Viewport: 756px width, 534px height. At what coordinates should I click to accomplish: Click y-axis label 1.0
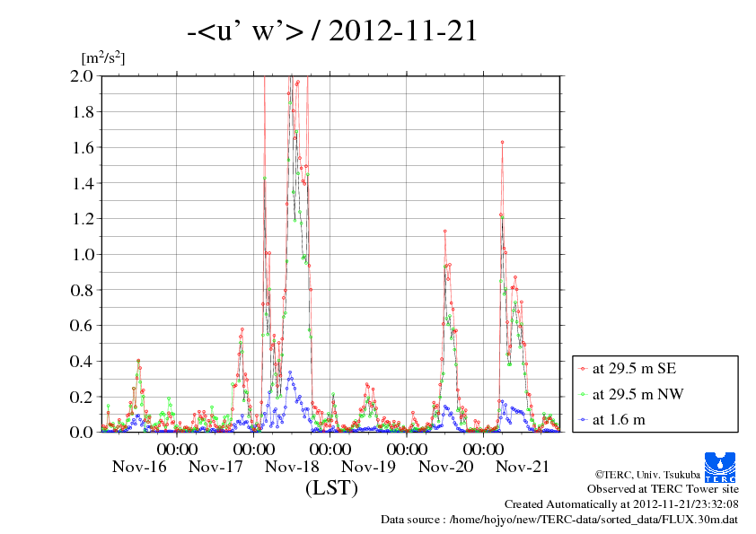82,254
